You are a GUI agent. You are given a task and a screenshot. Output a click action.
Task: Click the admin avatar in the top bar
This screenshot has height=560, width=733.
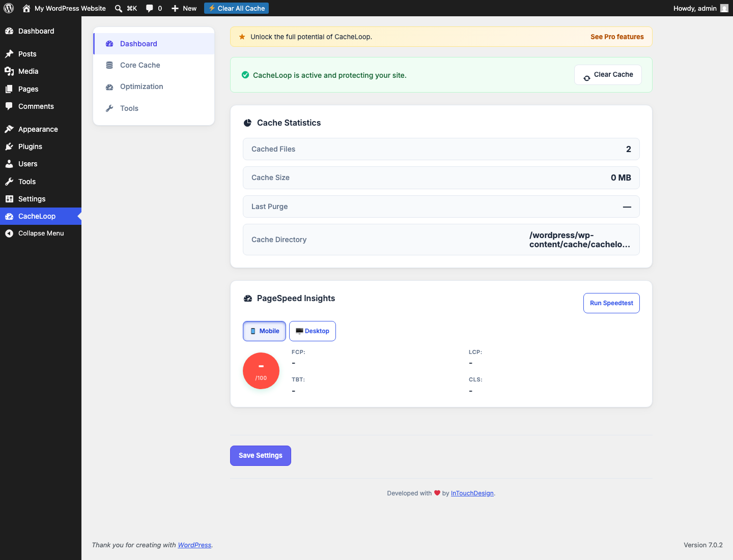[x=724, y=8]
